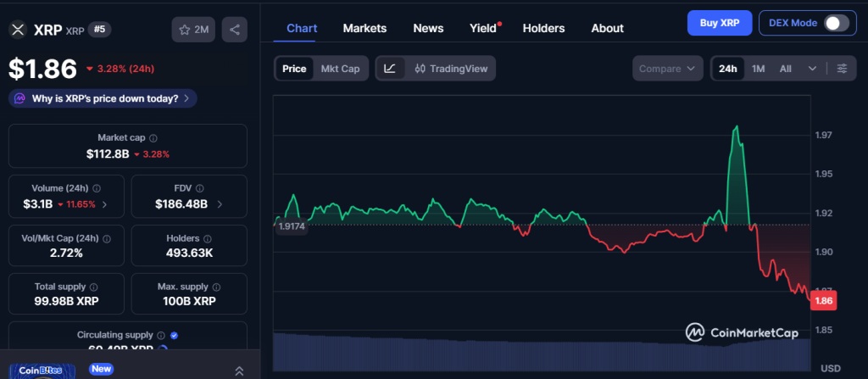Expand more time range options chevron
868x379 pixels.
[x=812, y=69]
